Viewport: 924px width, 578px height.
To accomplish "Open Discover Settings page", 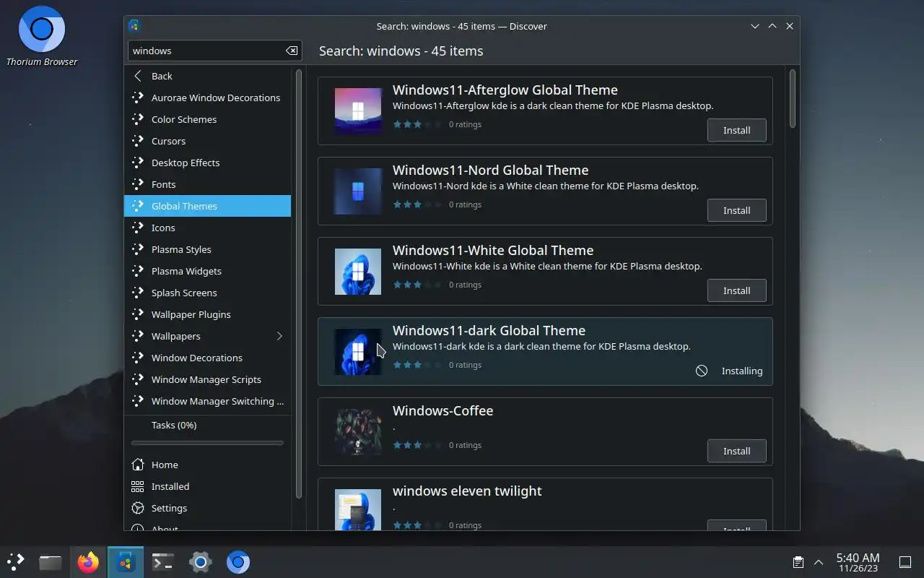I will [207, 508].
